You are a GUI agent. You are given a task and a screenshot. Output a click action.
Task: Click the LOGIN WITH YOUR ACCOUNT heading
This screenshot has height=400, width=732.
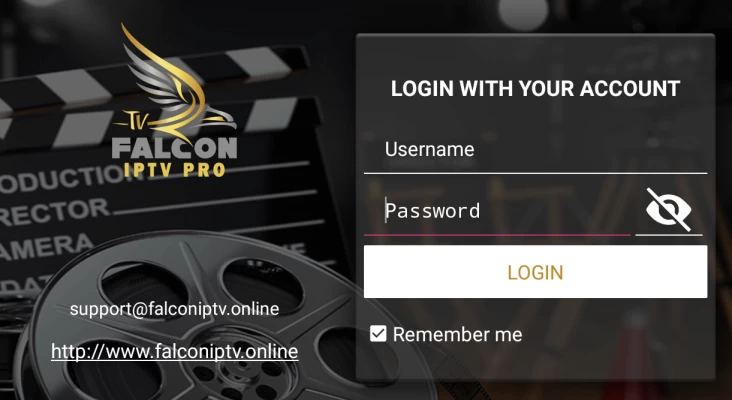[535, 89]
